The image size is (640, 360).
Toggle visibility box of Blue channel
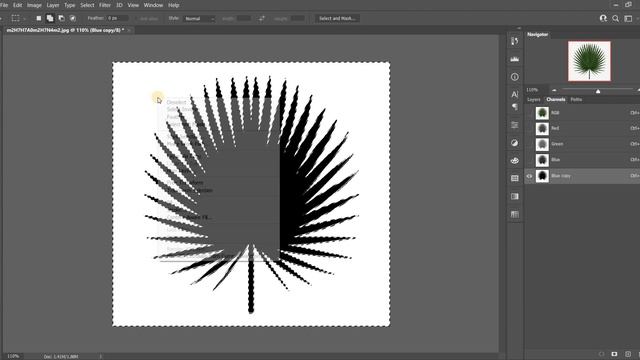coord(529,160)
